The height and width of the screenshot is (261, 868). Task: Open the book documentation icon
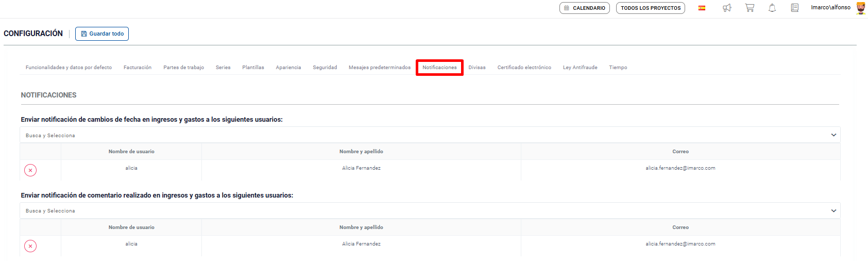point(795,8)
